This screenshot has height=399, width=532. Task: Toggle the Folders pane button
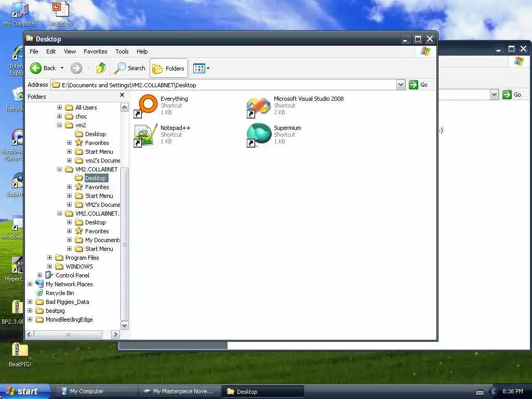[169, 68]
